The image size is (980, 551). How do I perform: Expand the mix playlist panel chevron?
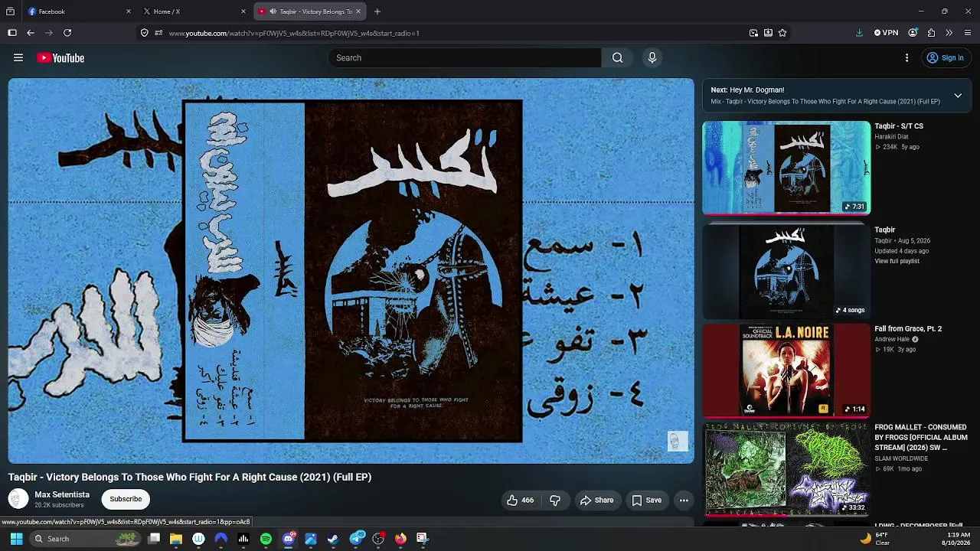click(958, 96)
